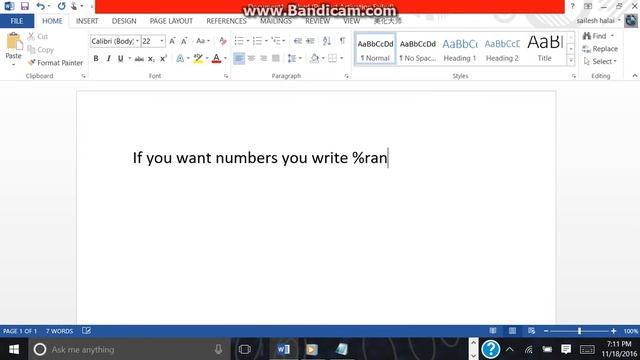Toggle Strikethrough formatting
640x360 pixels.
click(139, 59)
